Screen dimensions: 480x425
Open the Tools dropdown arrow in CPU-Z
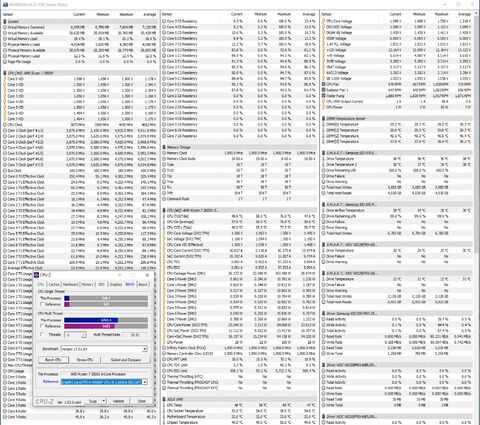(104, 401)
